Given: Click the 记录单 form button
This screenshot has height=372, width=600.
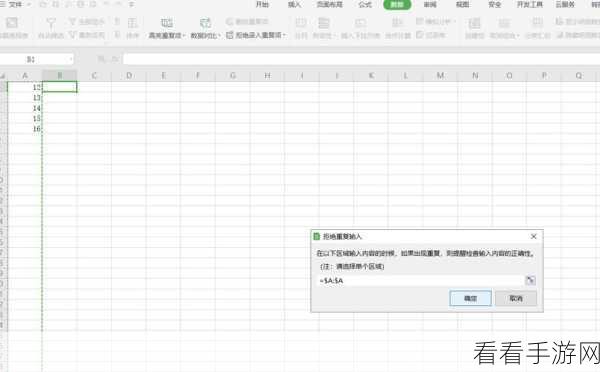Looking at the screenshot, I should (430, 35).
